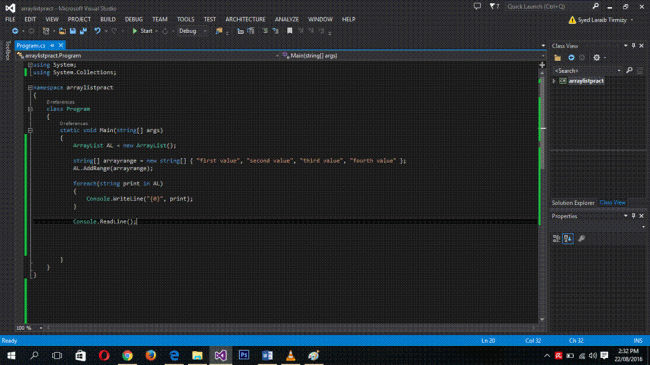Open the BUILD menu
The width and height of the screenshot is (650, 365).
108,19
